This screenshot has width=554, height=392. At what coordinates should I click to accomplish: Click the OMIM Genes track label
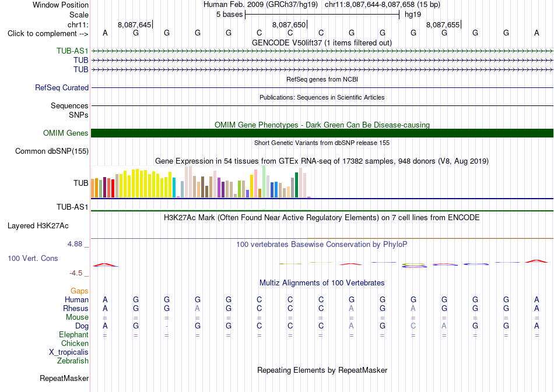pos(65,133)
